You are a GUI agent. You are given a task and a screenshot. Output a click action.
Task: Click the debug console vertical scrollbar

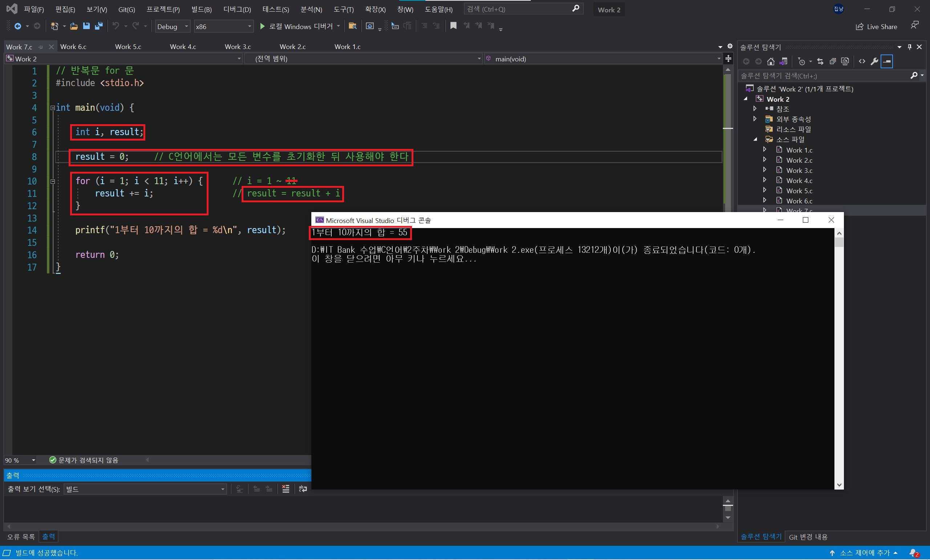tap(839, 358)
